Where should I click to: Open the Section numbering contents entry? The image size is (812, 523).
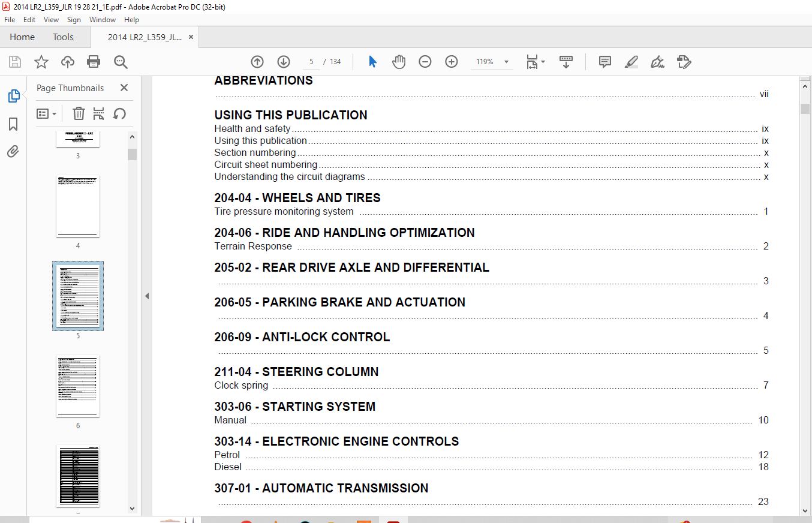coord(255,153)
